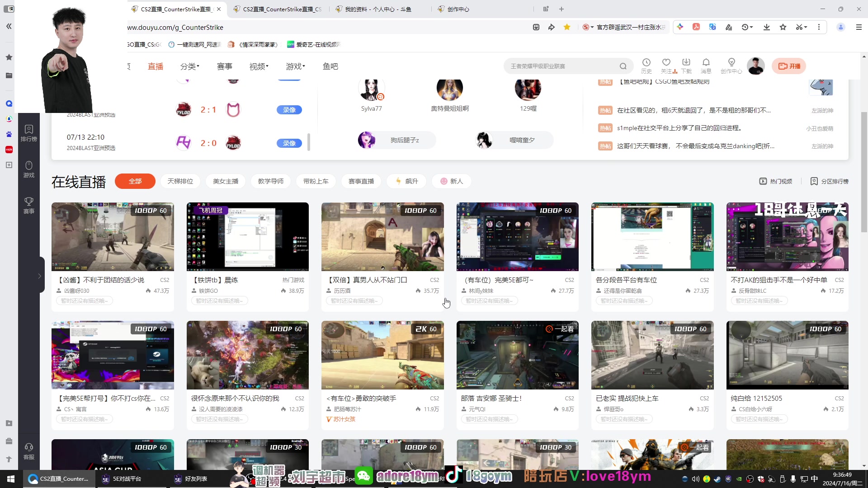Open the 游戏 sidebar icon
868x488 pixels.
(x=29, y=169)
